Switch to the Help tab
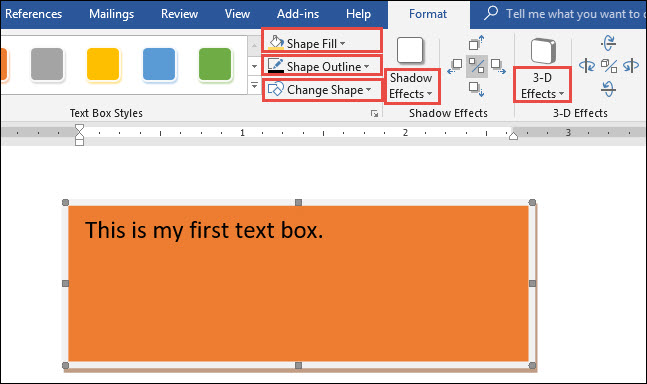Screen dimensions: 647x384 (x=358, y=14)
